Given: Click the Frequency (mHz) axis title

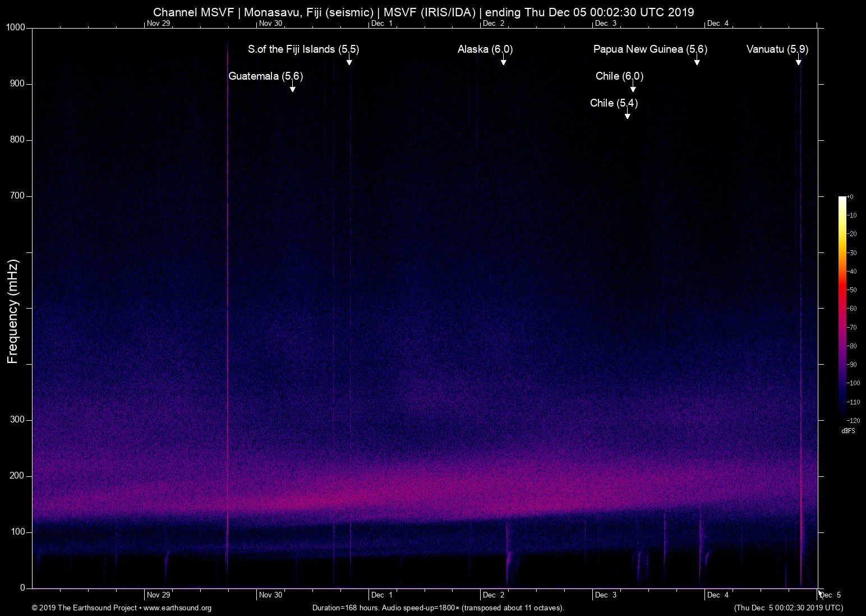Looking at the screenshot, I should click(13, 311).
